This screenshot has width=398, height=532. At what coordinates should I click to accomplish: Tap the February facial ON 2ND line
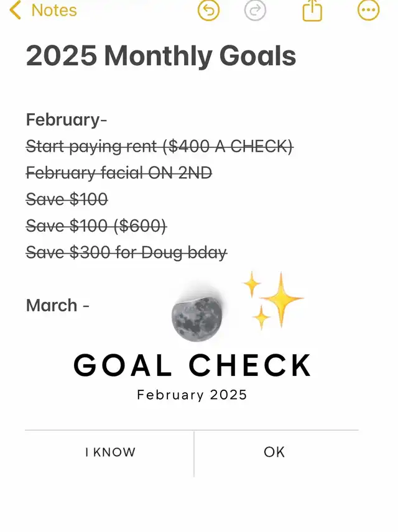[119, 173]
